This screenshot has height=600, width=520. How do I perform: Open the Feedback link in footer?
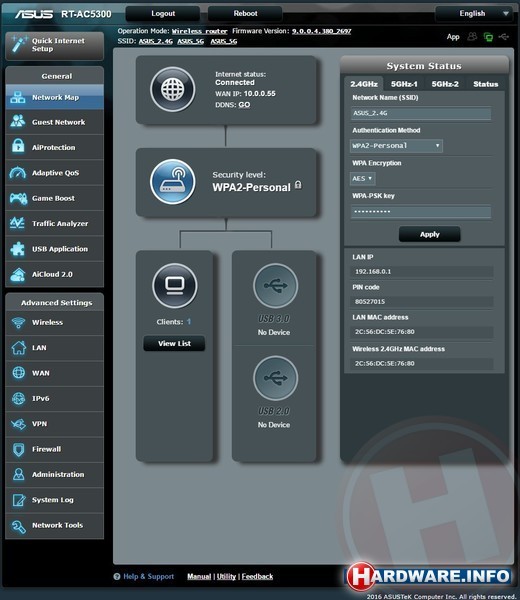pyautogui.click(x=257, y=576)
